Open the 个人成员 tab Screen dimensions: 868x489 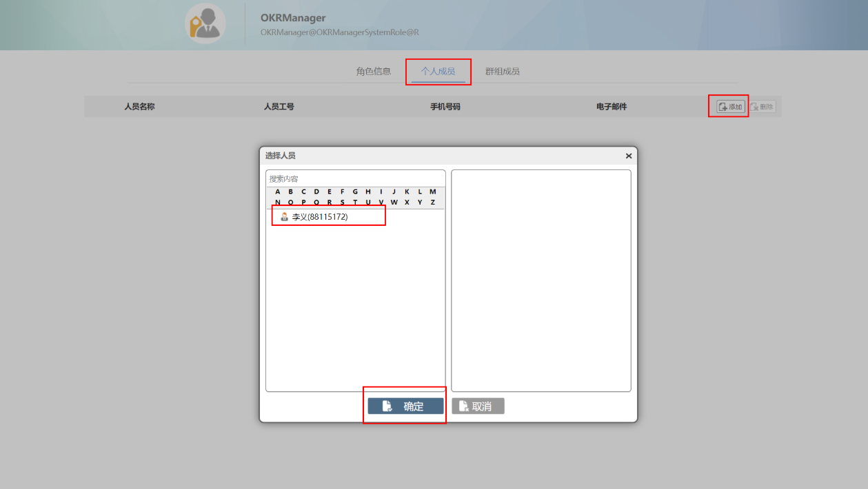click(438, 71)
